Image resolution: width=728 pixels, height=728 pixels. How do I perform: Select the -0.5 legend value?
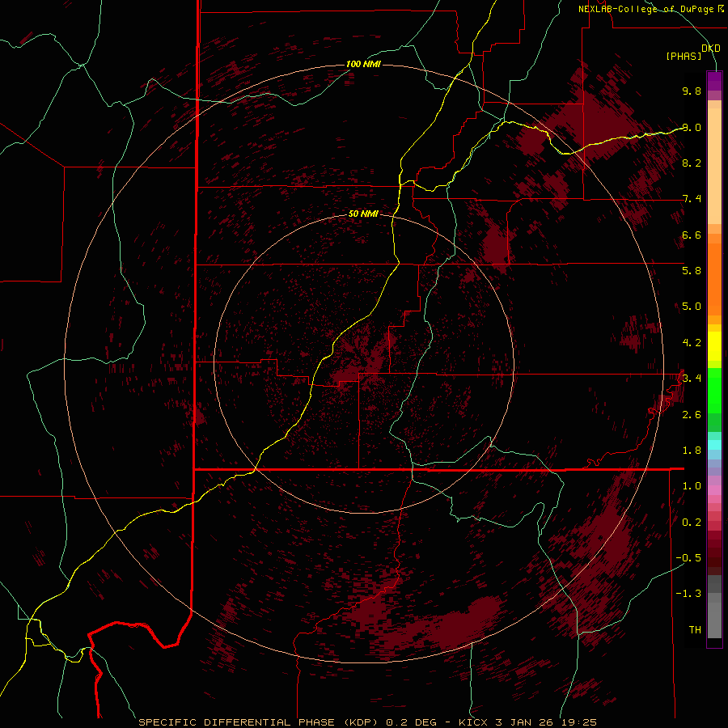pyautogui.click(x=688, y=557)
